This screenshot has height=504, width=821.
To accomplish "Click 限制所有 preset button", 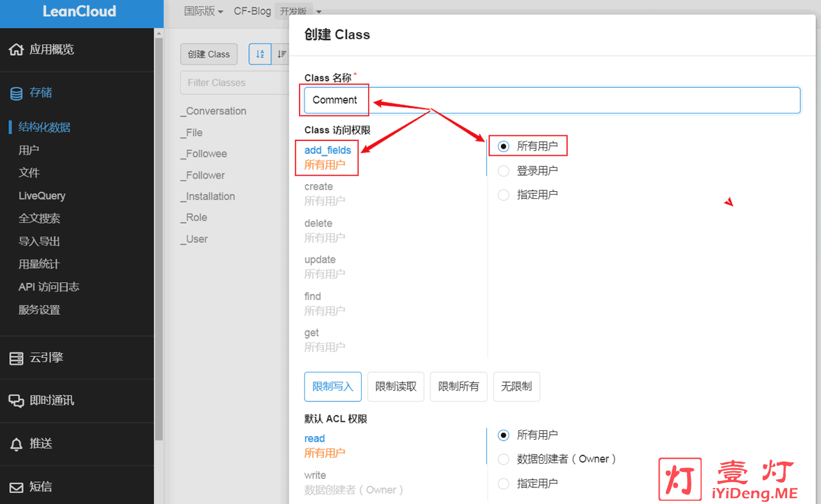I will coord(459,387).
